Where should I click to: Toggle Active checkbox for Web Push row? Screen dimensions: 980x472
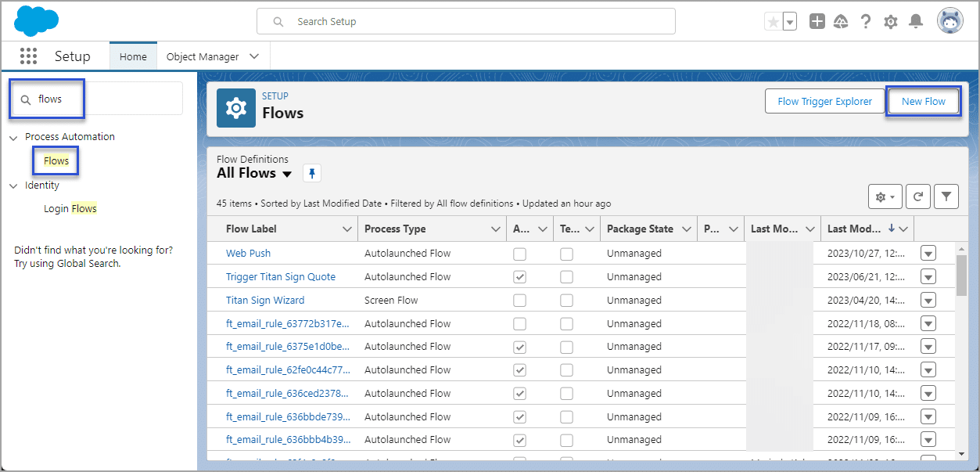[x=519, y=254]
